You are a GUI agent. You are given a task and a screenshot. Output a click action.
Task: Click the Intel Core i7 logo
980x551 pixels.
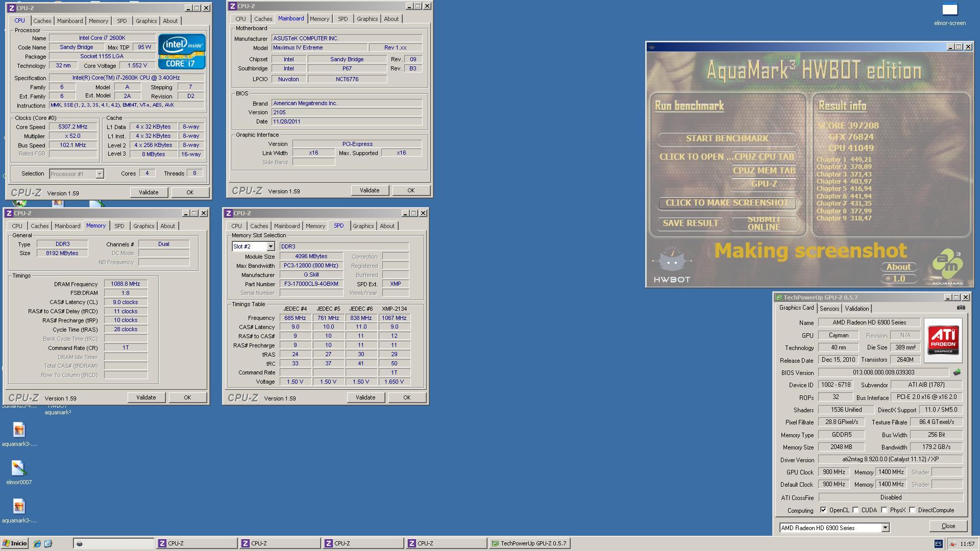(182, 52)
